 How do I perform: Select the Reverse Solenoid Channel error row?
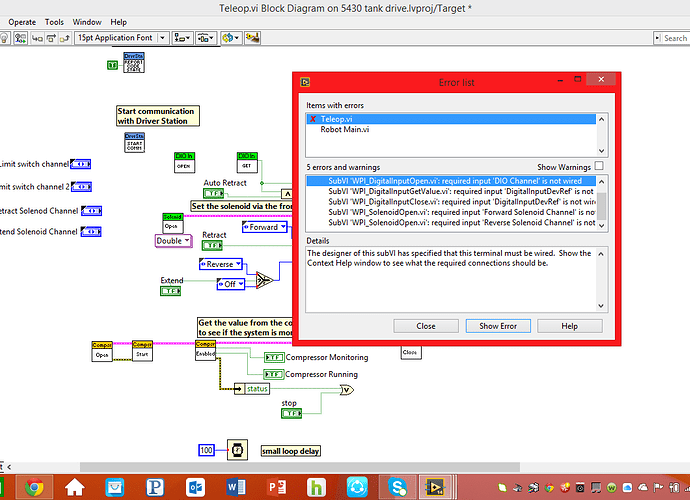coord(451,223)
